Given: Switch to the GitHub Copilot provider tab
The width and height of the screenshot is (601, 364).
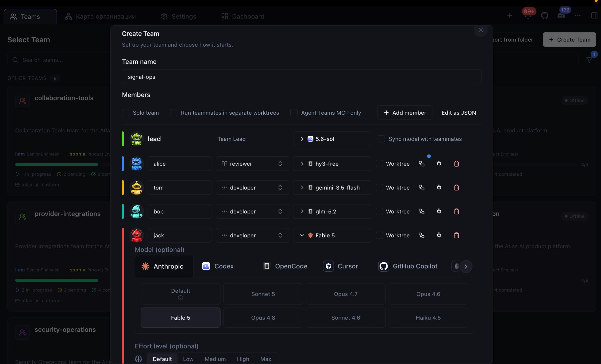Looking at the screenshot, I should 408,266.
